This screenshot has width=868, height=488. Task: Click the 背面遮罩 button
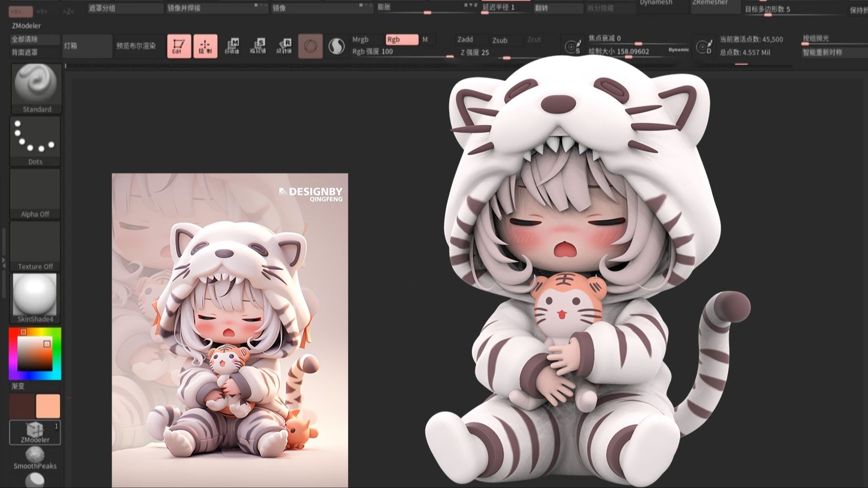click(35, 52)
